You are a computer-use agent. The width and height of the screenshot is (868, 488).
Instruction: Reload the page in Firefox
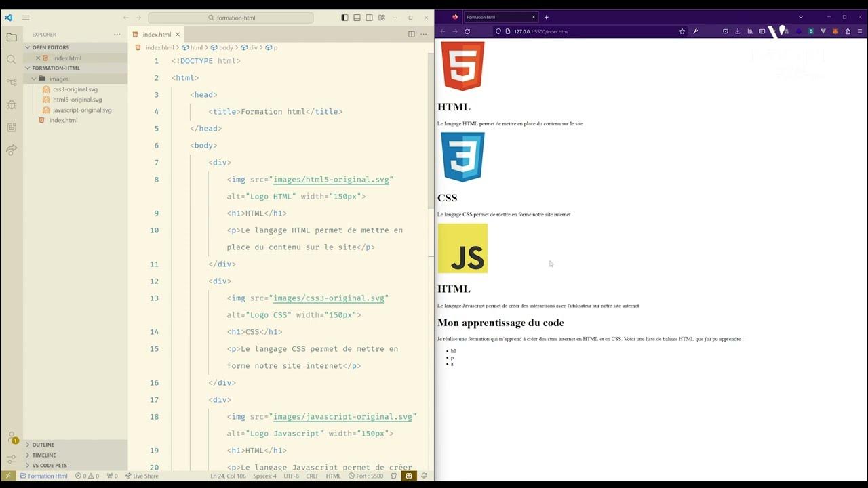[467, 31]
